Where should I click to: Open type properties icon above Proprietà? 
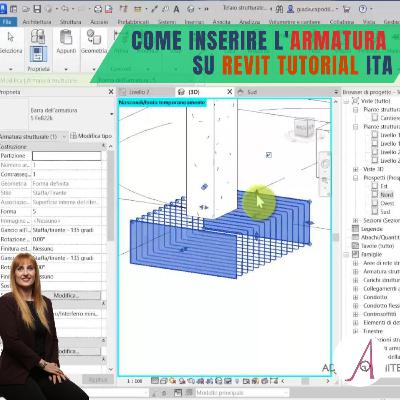coord(38,36)
